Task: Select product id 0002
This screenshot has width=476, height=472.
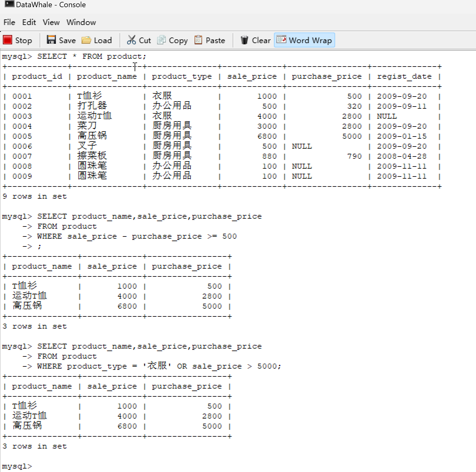Action: (22, 106)
